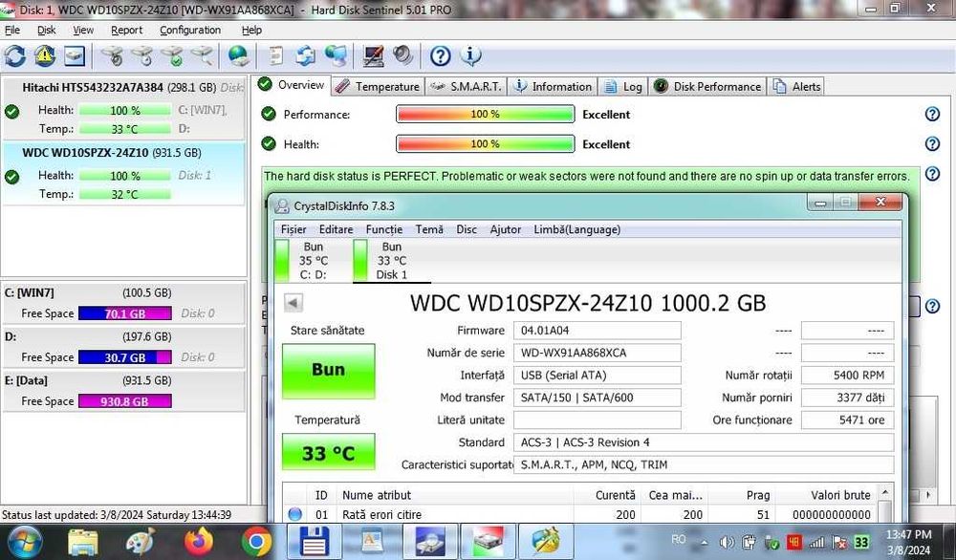956x560 pixels.
Task: Click the document with sync arrows icon
Action: click(306, 56)
